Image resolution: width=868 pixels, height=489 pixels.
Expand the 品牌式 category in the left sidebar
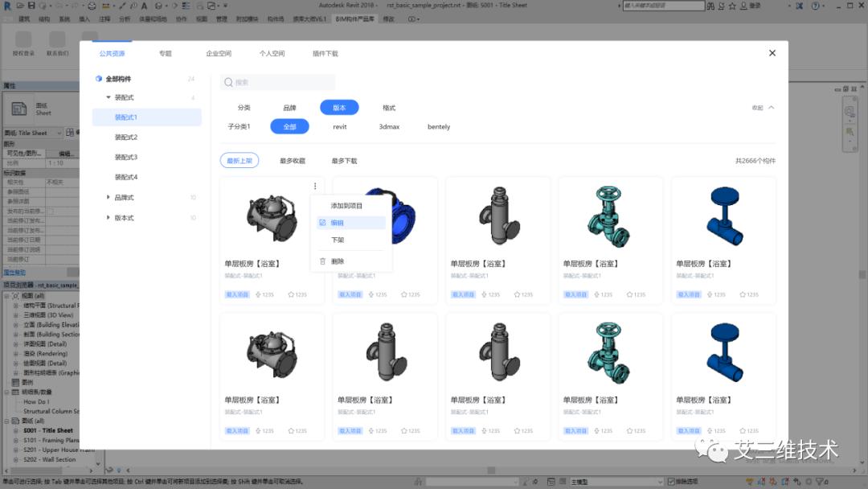click(x=108, y=195)
